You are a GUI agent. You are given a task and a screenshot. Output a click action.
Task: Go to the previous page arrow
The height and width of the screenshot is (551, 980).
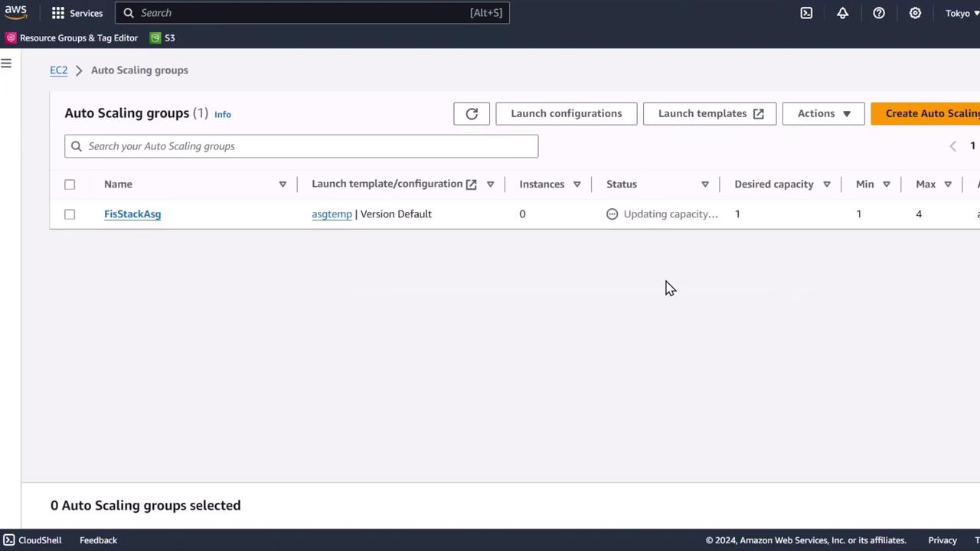953,146
